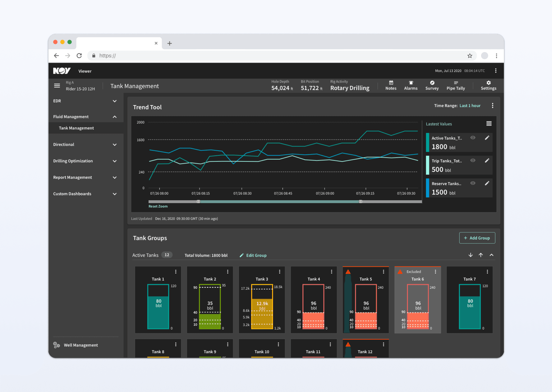Expand the EDR sidebar section
552x392 pixels.
pos(115,101)
